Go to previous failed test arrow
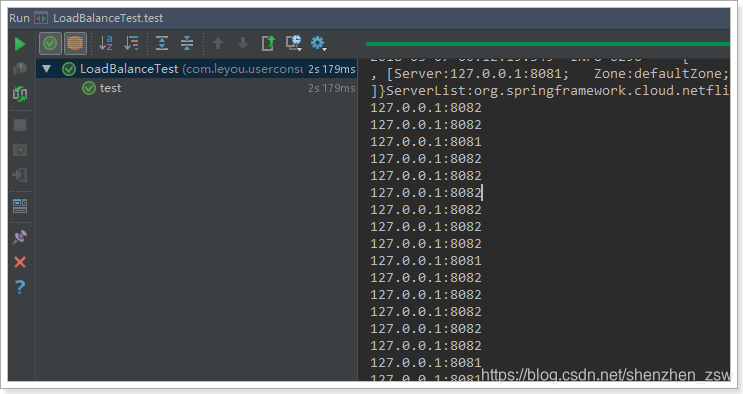Viewport: 743px width, 394px height. click(218, 43)
